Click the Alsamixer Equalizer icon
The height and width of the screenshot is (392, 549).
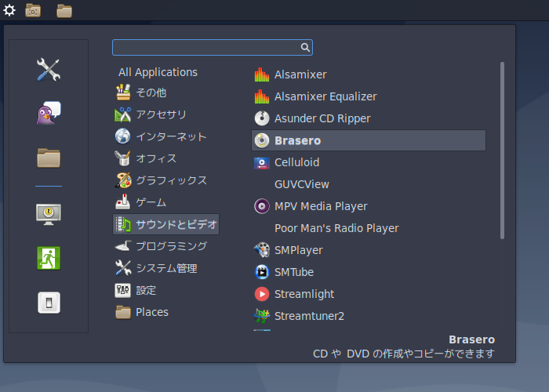[x=262, y=96]
